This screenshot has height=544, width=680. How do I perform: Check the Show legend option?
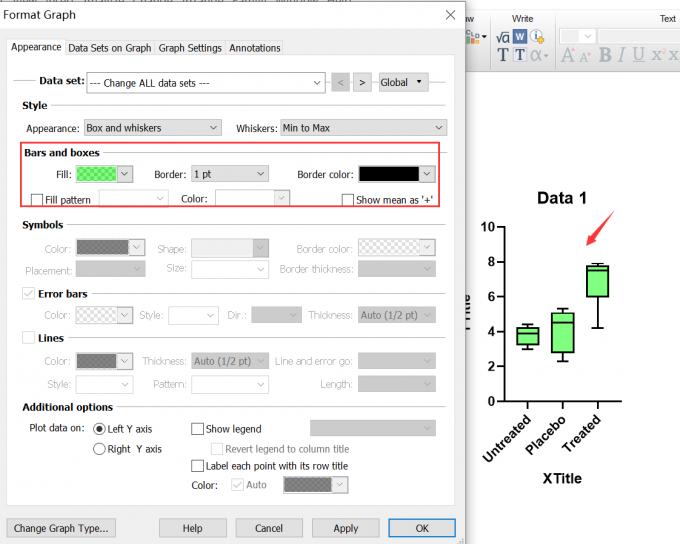tap(197, 429)
